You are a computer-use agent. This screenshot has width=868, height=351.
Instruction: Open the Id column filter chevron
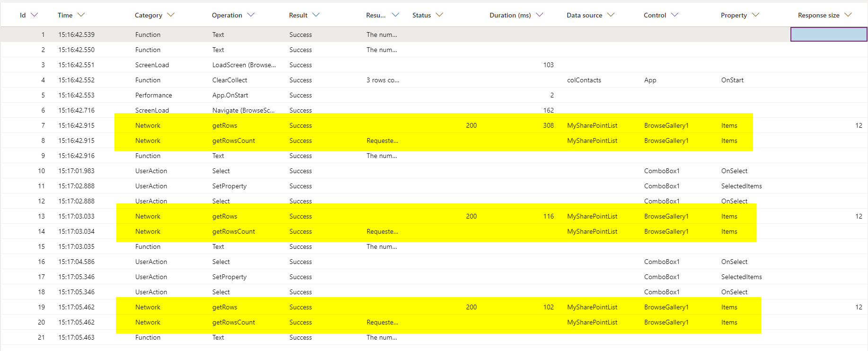coord(34,15)
